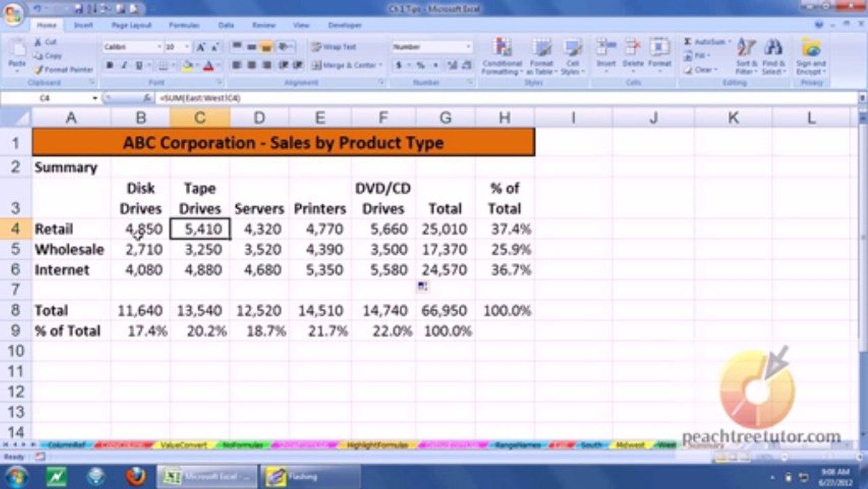Select the HighlightFormulas sheet tab
868x489 pixels.
[x=377, y=446]
